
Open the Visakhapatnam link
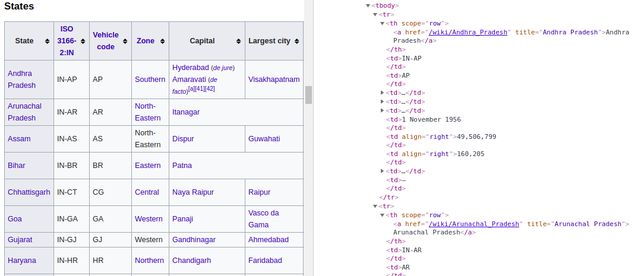pyautogui.click(x=274, y=80)
